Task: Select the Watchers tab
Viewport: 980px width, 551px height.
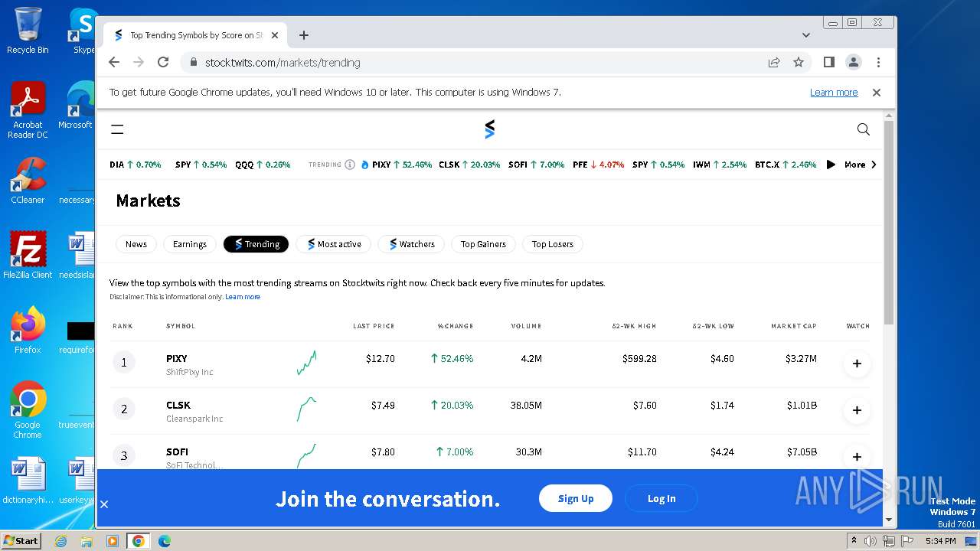Action: [411, 244]
